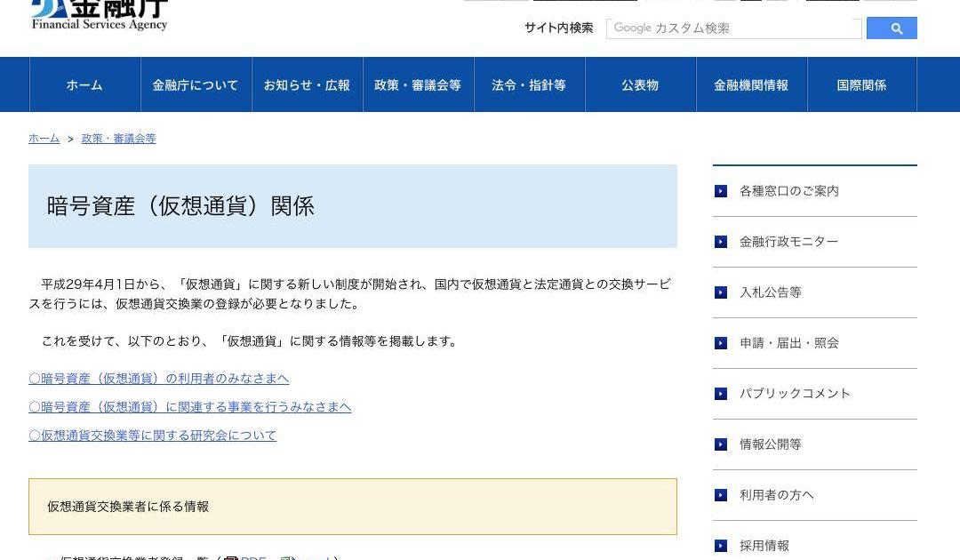Click the 政策・審議会等 breadcrumb link
Screen dimensions: 960x560
(x=118, y=139)
